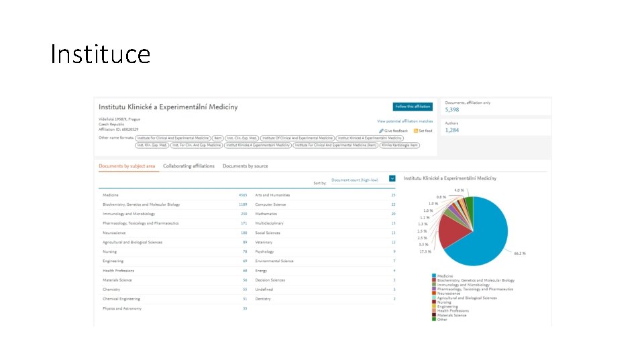
Task: Open the Sort by dropdown arrow
Action: pos(392,178)
